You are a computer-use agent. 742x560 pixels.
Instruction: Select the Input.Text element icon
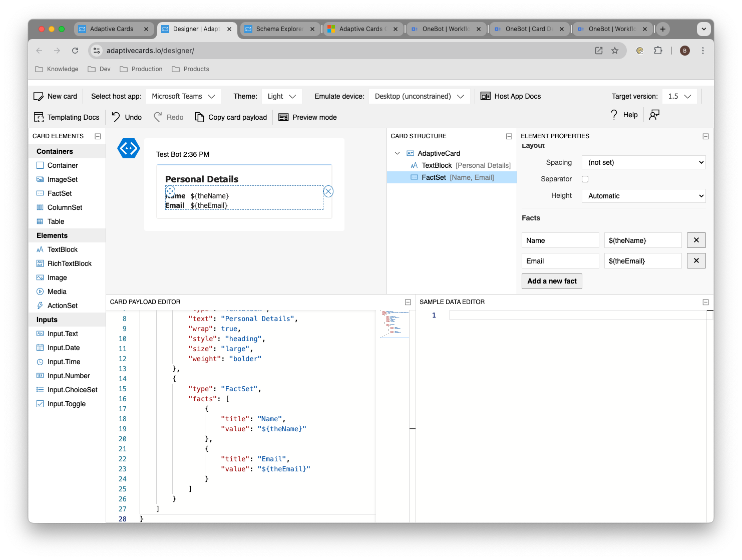(x=40, y=334)
